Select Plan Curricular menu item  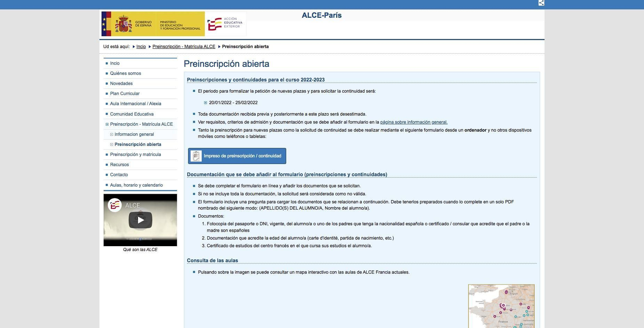[125, 93]
